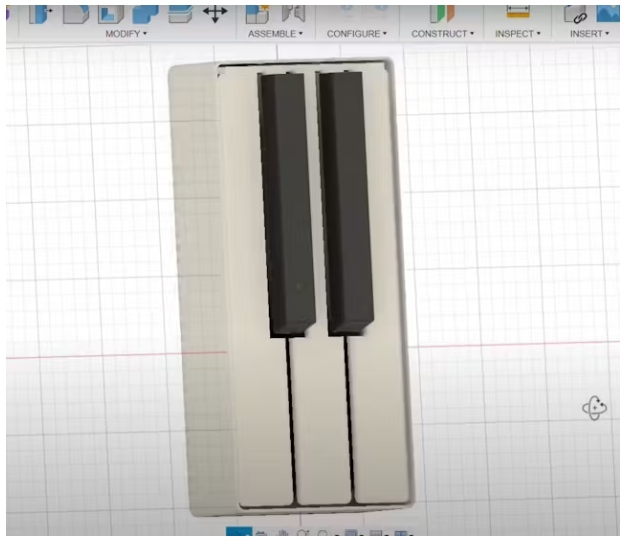This screenshot has height=544, width=626.
Task: Select the Joint tool icon in Assemble
Action: (x=293, y=12)
